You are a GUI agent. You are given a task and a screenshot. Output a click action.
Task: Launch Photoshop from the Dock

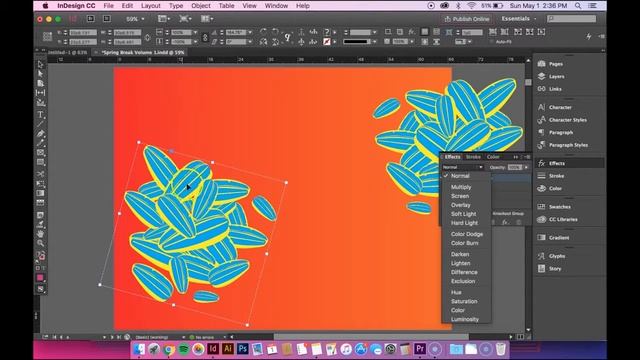click(242, 349)
